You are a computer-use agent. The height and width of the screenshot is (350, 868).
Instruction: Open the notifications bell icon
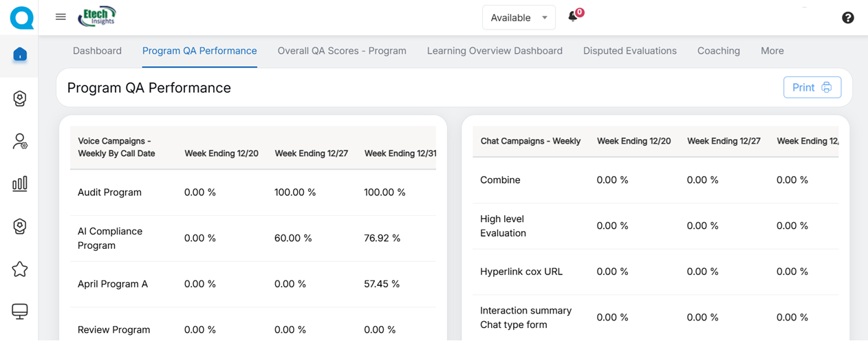[x=573, y=17]
